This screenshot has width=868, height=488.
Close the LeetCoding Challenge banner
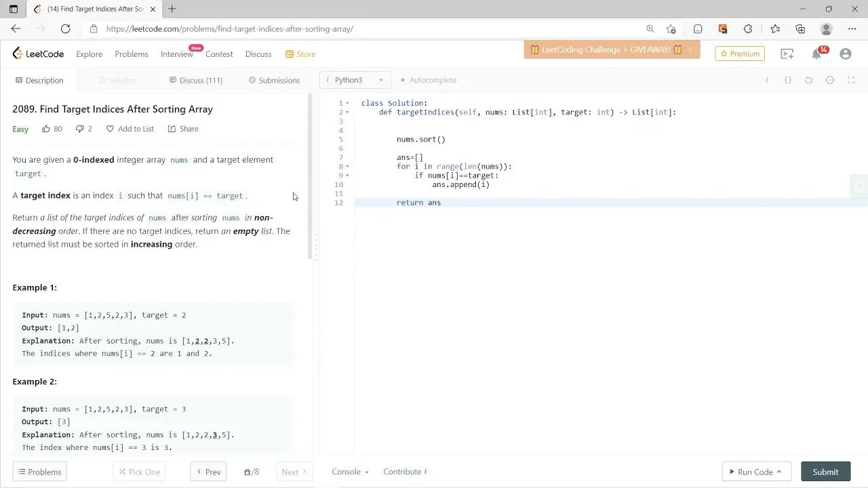(x=690, y=49)
